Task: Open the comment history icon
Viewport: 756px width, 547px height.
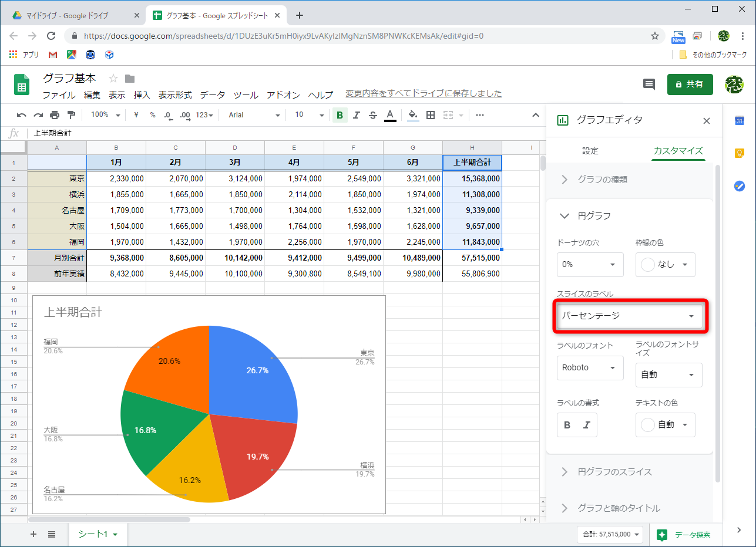Action: pos(649,84)
